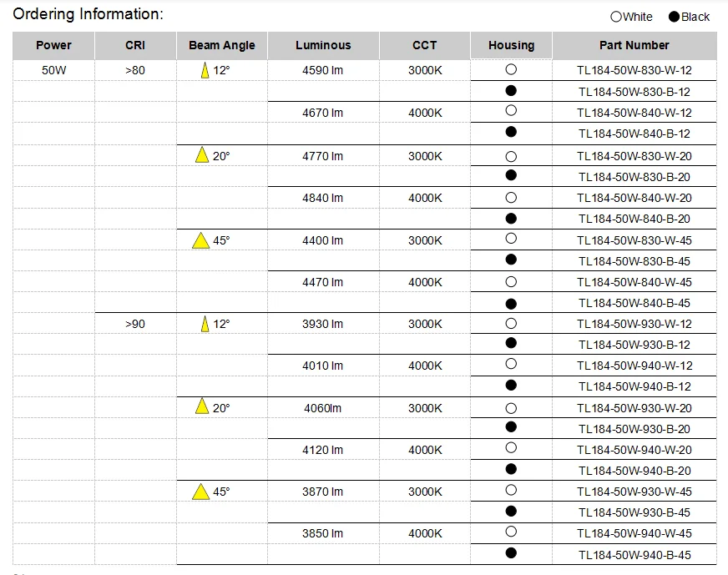Click the Luminous column header
The height and width of the screenshot is (575, 728).
pos(323,45)
